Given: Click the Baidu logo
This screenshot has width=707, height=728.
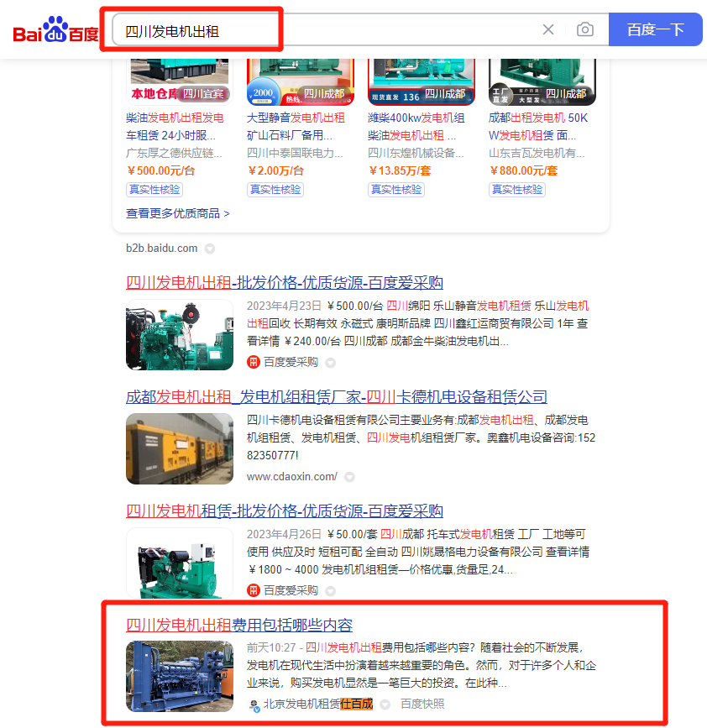Looking at the screenshot, I should tap(55, 31).
